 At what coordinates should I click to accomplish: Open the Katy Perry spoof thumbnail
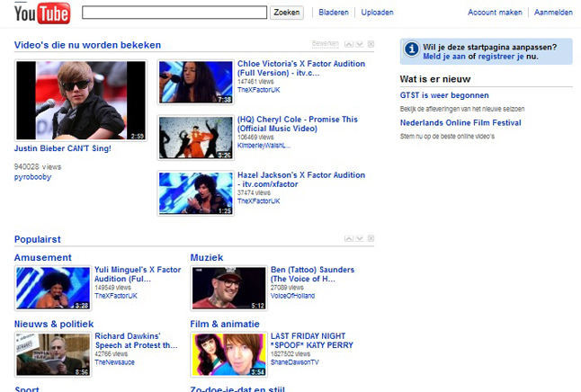229,354
